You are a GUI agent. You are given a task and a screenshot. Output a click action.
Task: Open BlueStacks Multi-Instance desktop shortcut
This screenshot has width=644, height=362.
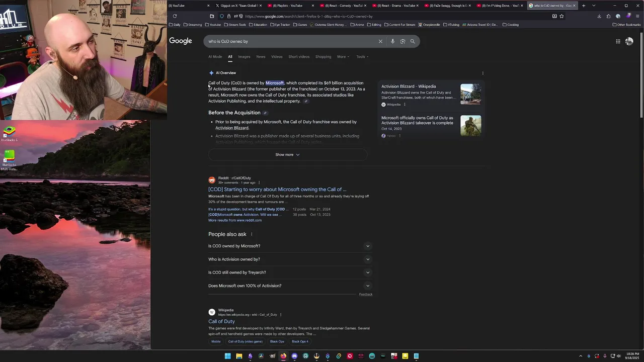point(9,160)
